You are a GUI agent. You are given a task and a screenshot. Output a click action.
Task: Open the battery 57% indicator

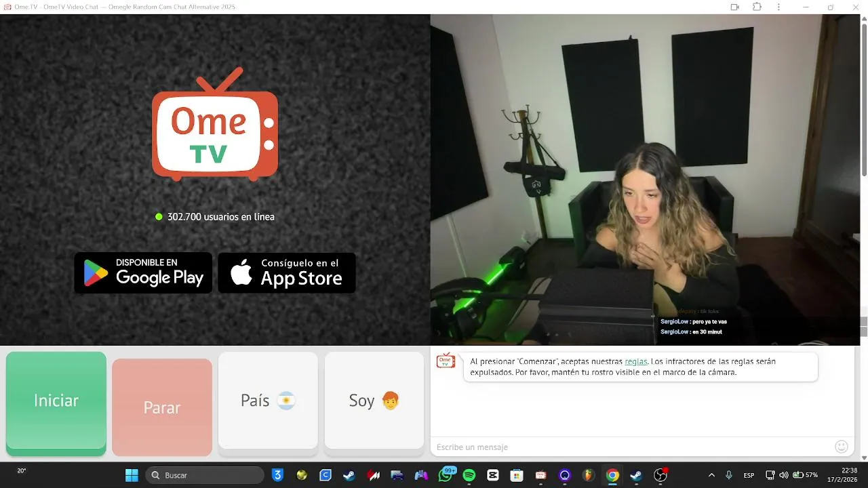click(x=806, y=475)
